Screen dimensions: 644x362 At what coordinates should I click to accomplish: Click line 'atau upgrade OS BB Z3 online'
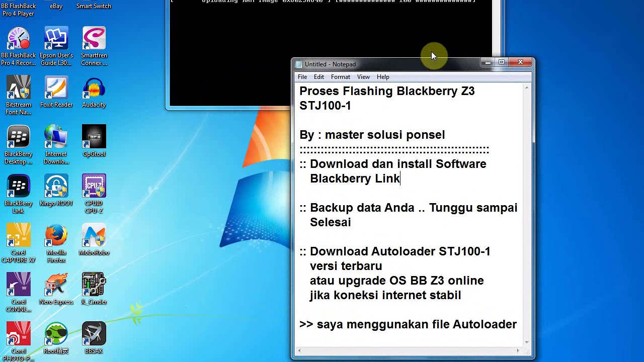[x=397, y=281]
